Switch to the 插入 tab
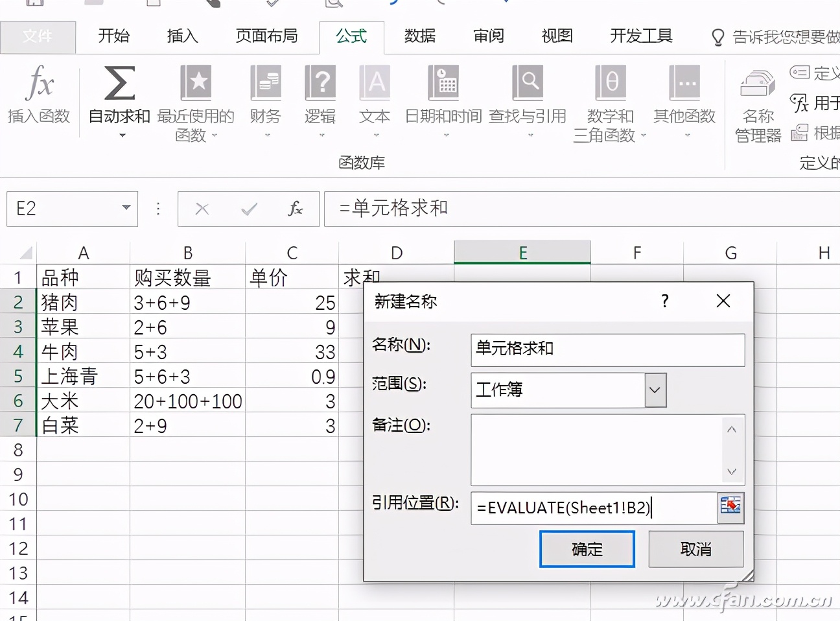This screenshot has width=840, height=621. (182, 36)
